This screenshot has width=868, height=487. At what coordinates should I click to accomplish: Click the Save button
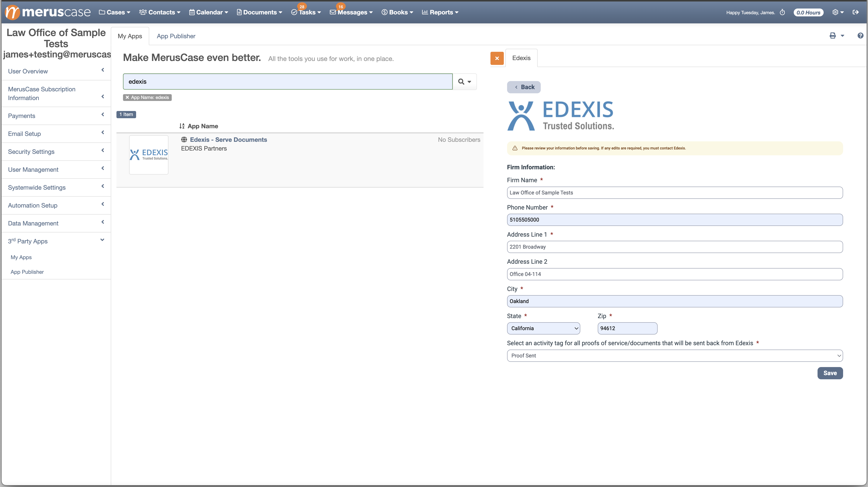point(830,373)
